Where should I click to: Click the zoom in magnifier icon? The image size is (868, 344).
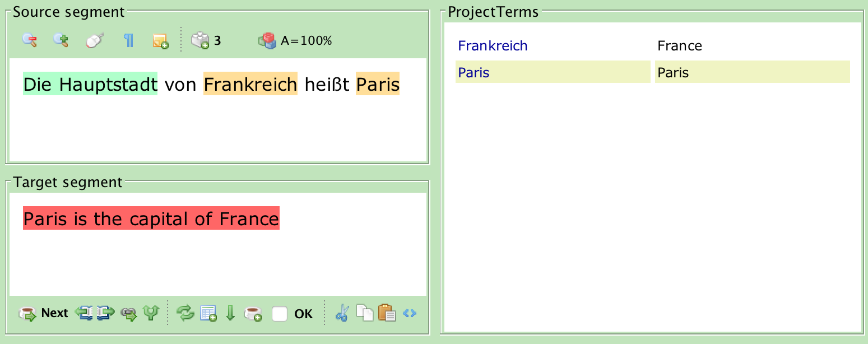click(x=61, y=40)
